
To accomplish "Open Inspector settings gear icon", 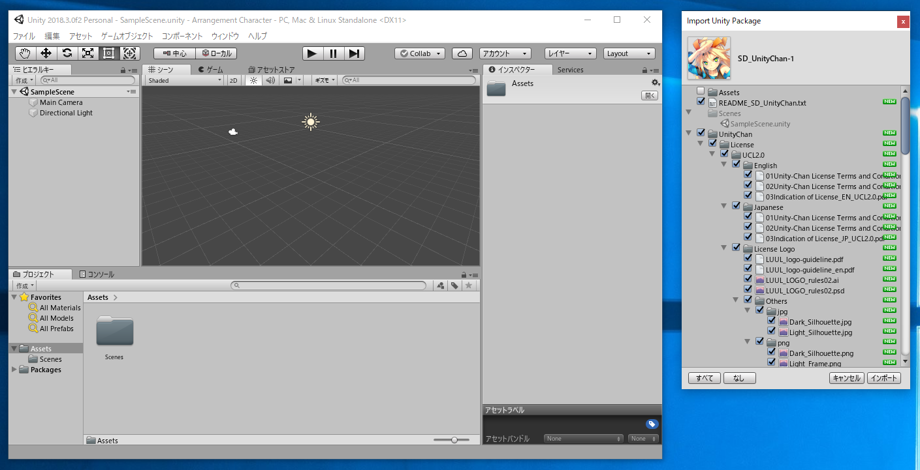I will [655, 83].
